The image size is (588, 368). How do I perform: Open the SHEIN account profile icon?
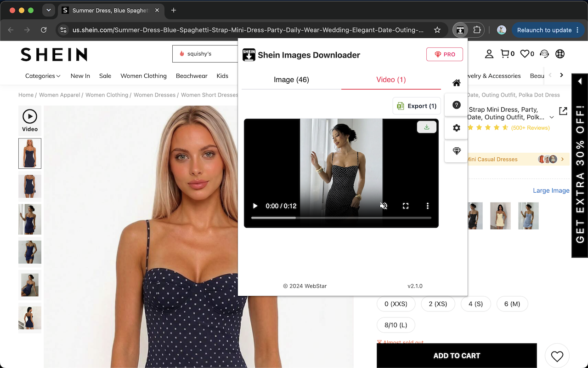coord(489,54)
